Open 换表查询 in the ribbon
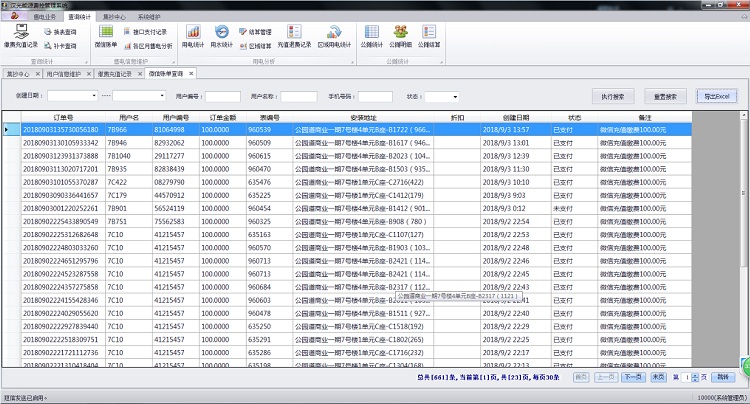Viewport: 750px width, 404px height. tap(60, 32)
